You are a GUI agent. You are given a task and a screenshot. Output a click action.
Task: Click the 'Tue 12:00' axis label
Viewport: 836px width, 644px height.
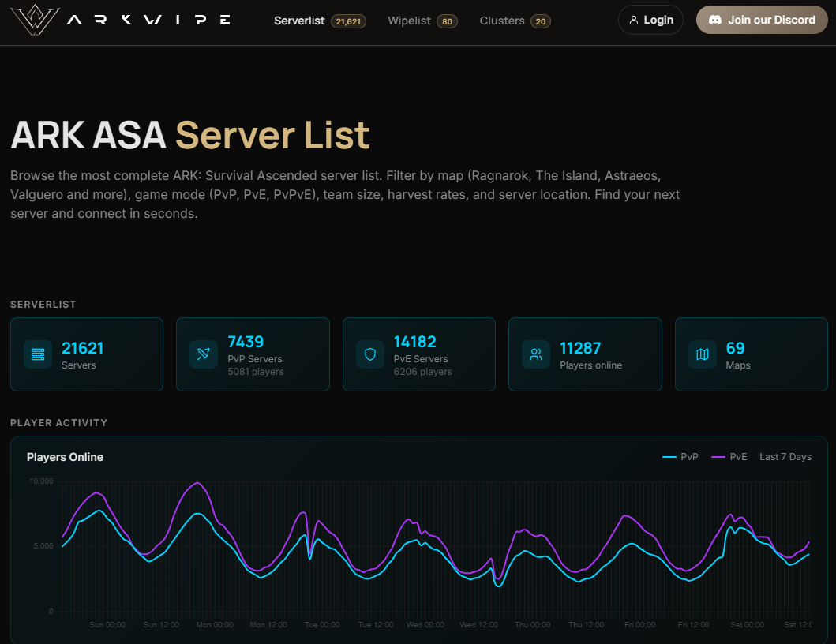pos(375,625)
